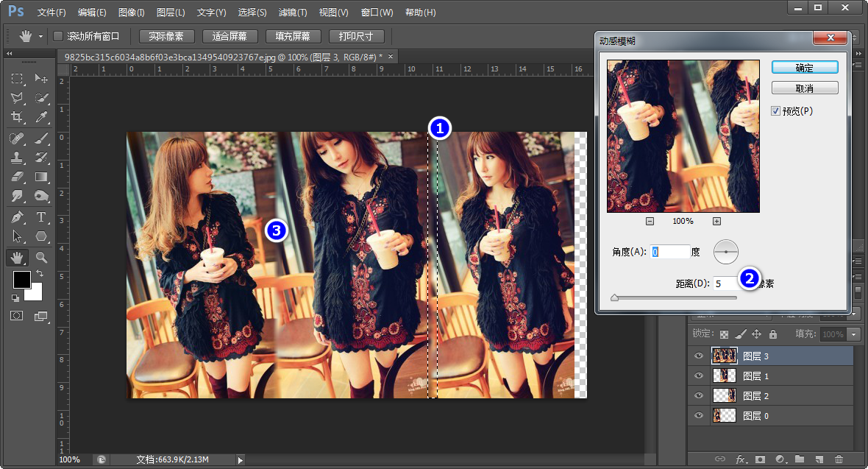The height and width of the screenshot is (469, 868).
Task: Toggle lock all (padlock icon)
Action: tap(773, 334)
